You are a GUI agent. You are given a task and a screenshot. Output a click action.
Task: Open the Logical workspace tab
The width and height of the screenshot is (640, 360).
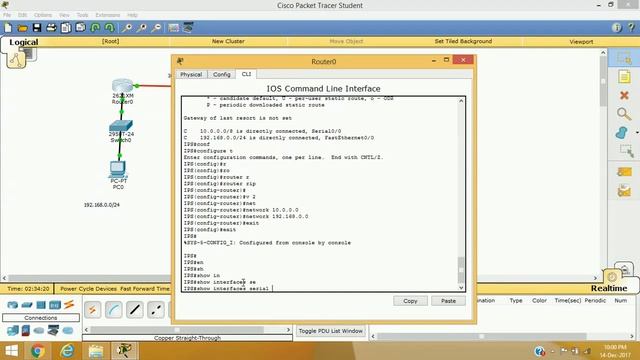(x=24, y=42)
